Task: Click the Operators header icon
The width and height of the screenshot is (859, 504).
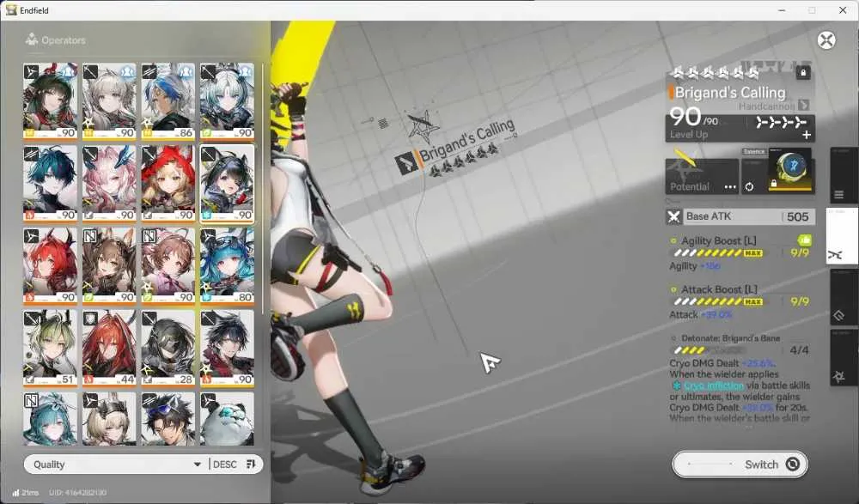Action: (32, 39)
